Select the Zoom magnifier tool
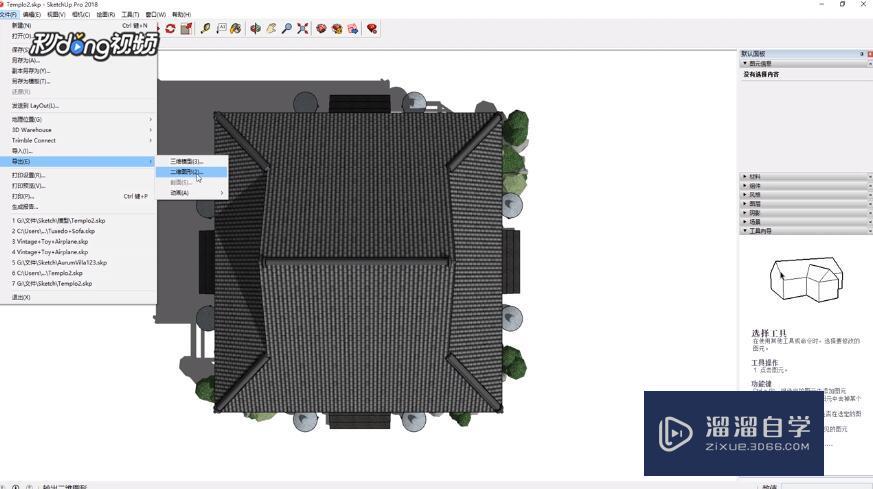The width and height of the screenshot is (873, 489). coord(287,28)
